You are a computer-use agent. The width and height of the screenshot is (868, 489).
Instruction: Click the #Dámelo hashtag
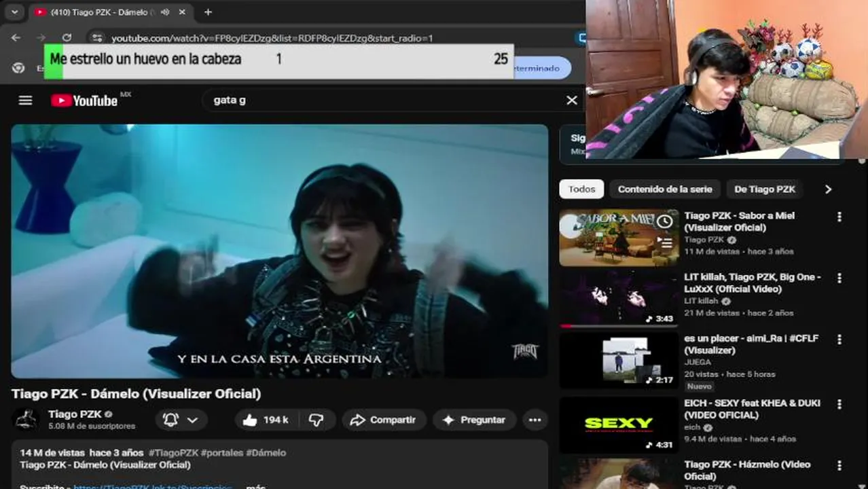[x=266, y=452]
